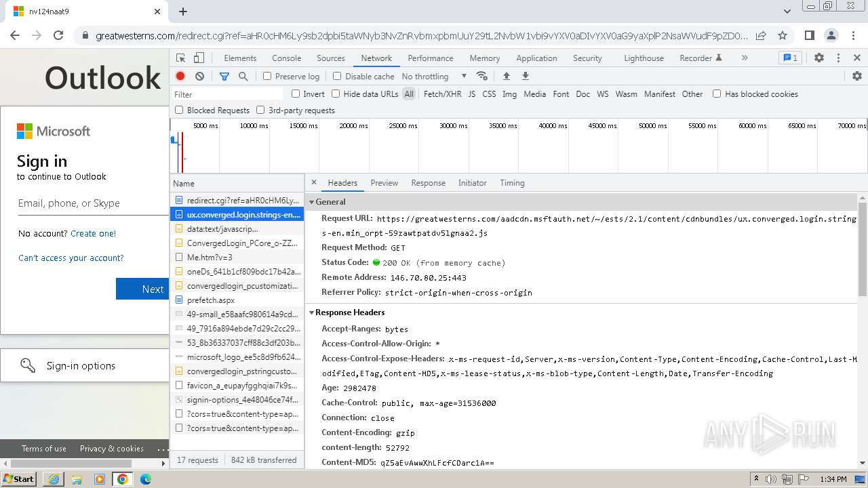Toggle Chrome side panel icon

(x=810, y=35)
